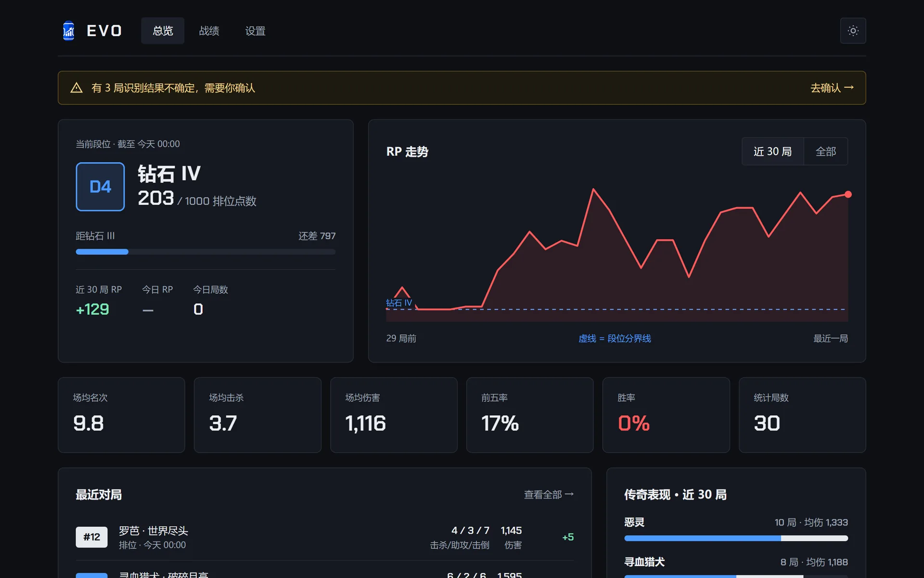Toggle the light/dark theme sun icon
Screen dimensions: 924x578
pyautogui.click(x=853, y=31)
